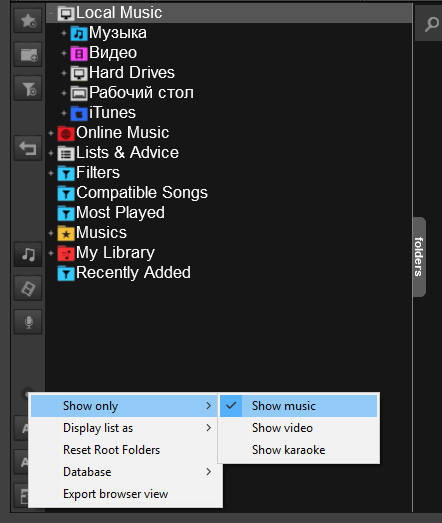Select the iTunes folder icon
The image size is (442, 523).
point(79,113)
